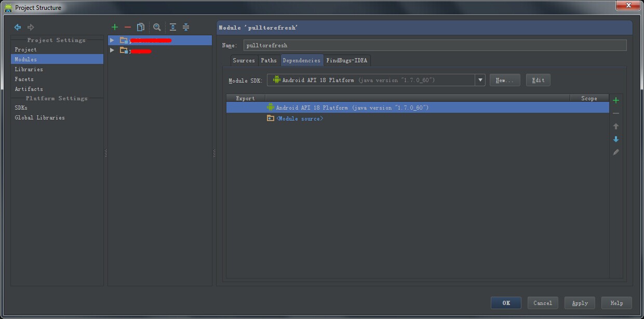Copy the selected module
Viewport: 644px width, 319px height.
[x=141, y=27]
